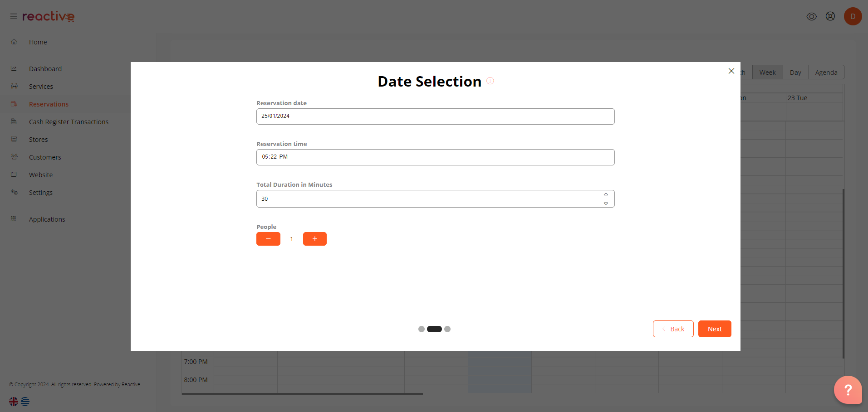Open the support lifebuoy icon
Viewport: 868px width, 412px height.
point(830,16)
